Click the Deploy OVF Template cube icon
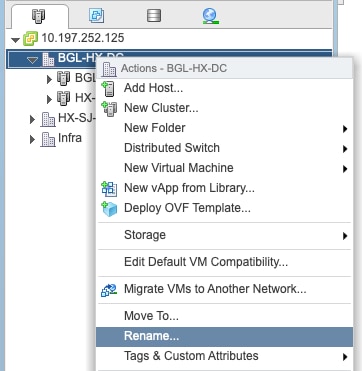This screenshot has height=371, width=362. click(x=109, y=209)
